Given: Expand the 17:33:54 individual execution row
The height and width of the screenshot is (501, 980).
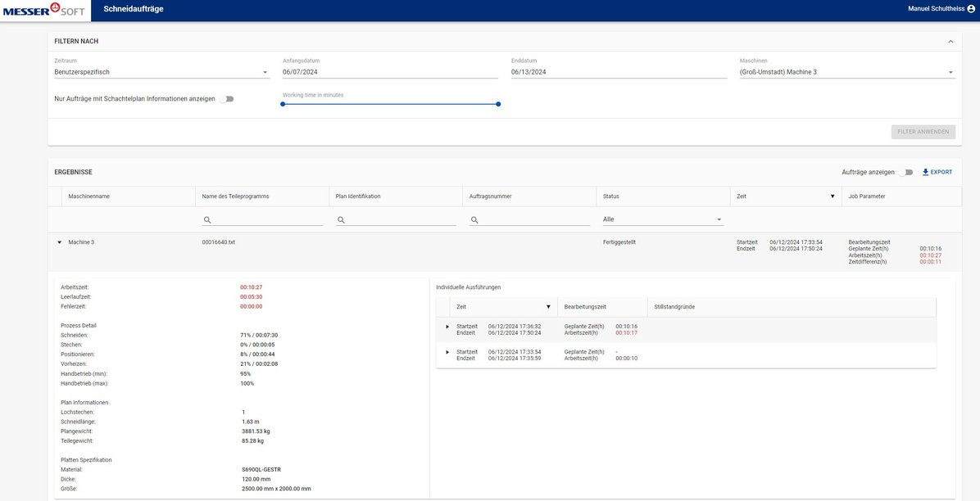Looking at the screenshot, I should pos(447,352).
